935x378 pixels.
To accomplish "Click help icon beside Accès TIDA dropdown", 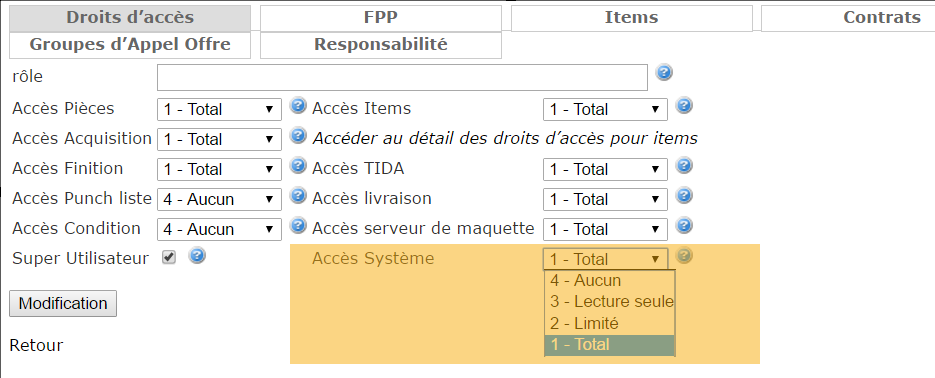I will coord(684,165).
